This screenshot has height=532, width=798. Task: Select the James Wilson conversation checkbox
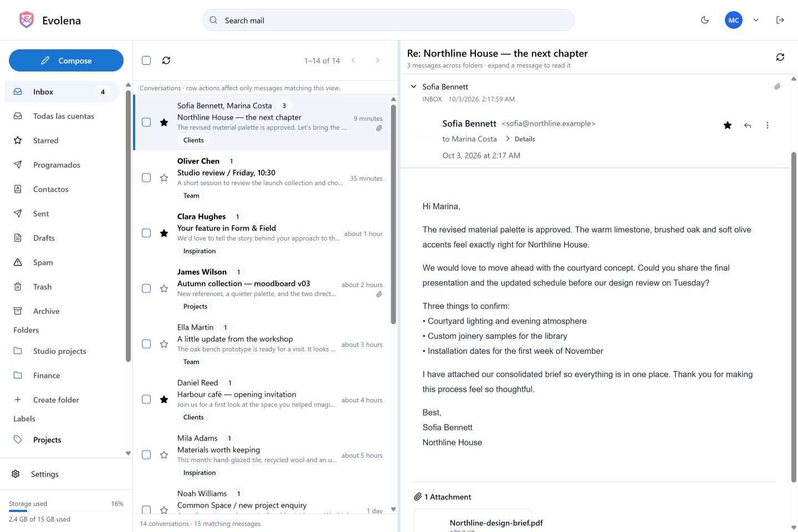point(146,289)
